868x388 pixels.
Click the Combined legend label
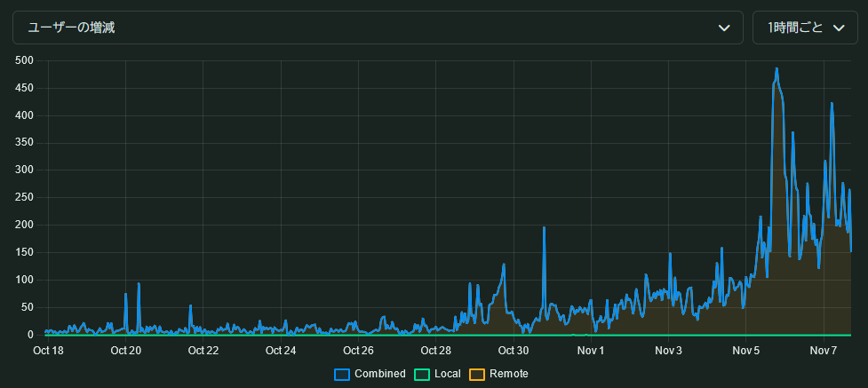pos(379,374)
